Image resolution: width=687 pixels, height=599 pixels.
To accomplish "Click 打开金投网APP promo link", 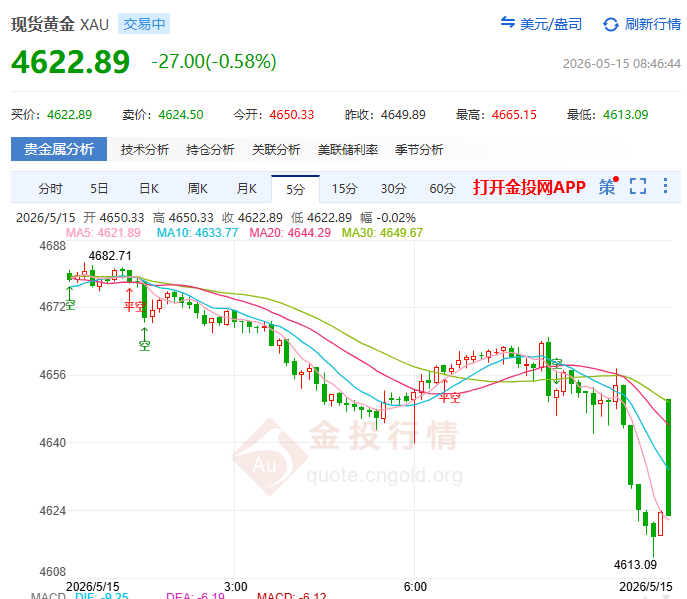I will point(529,187).
